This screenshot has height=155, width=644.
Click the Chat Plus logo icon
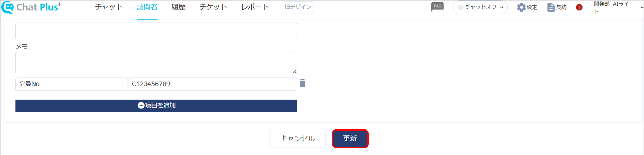pyautogui.click(x=7, y=7)
